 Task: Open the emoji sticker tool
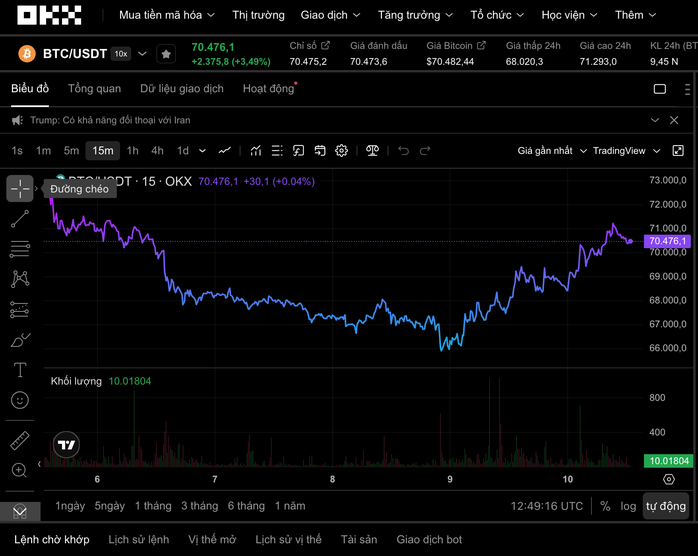(20, 400)
